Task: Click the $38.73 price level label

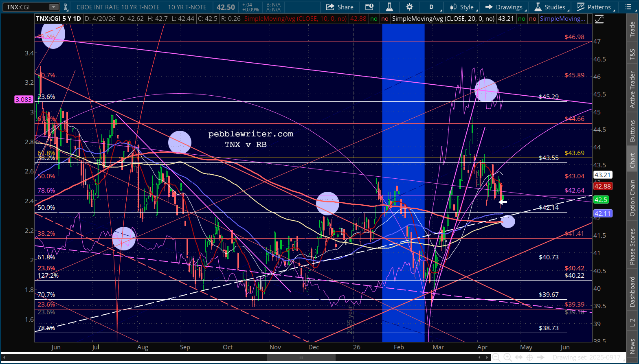Action: point(549,328)
